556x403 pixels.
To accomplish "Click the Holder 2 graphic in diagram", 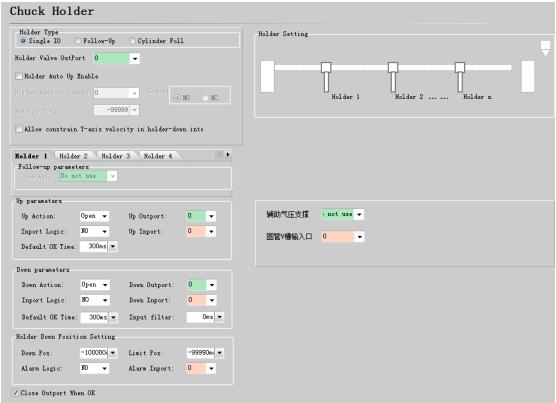I will click(393, 77).
